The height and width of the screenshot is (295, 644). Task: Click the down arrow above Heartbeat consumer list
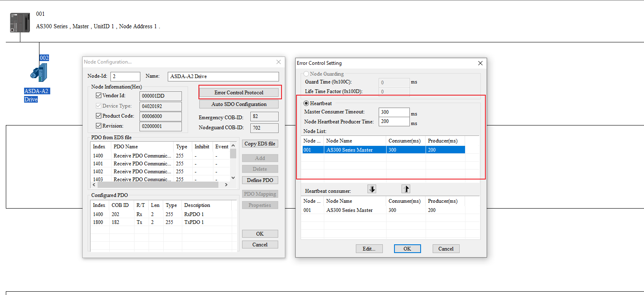372,189
